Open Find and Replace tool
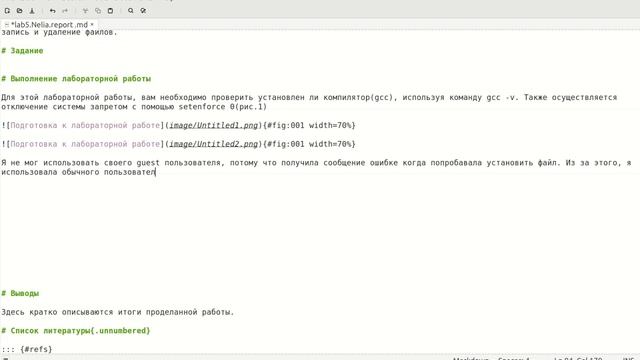 [x=143, y=11]
